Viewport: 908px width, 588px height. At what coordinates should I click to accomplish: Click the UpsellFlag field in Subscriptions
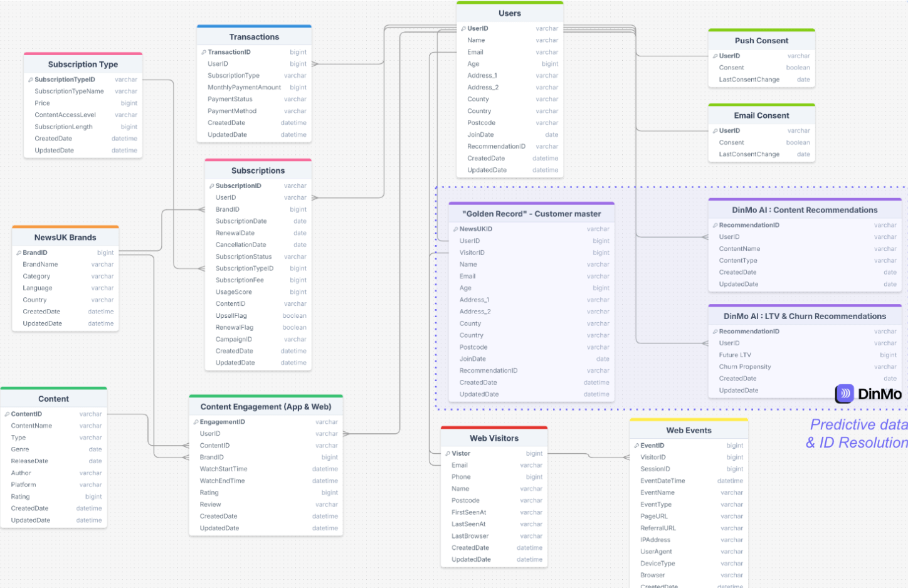(258, 316)
